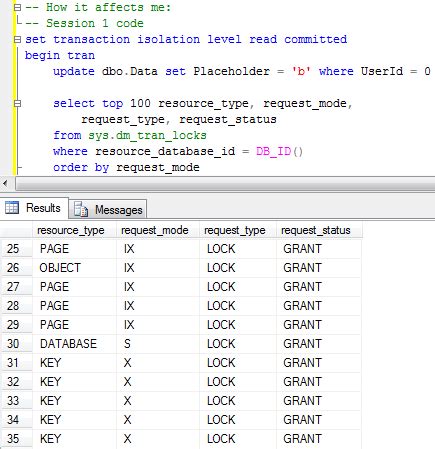Image resolution: width=435 pixels, height=449 pixels.
Task: Switch to the Results tab
Action: point(34,208)
